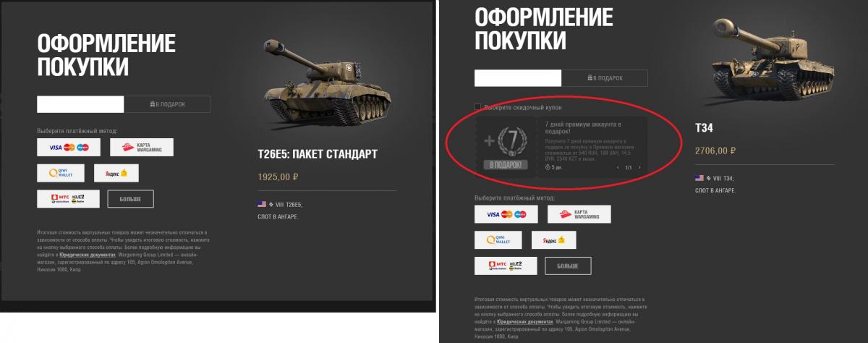Open Юридических документах link under T26E5 checkout
This screenshot has height=343, width=868.
[88, 255]
